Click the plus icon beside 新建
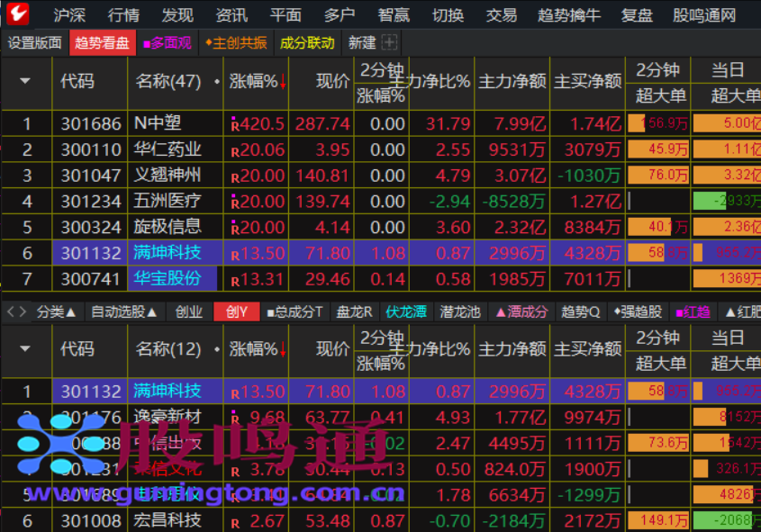Image resolution: width=761 pixels, height=532 pixels. point(389,42)
